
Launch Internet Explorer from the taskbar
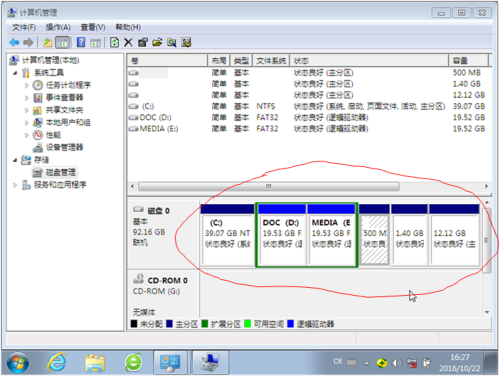coord(56,363)
